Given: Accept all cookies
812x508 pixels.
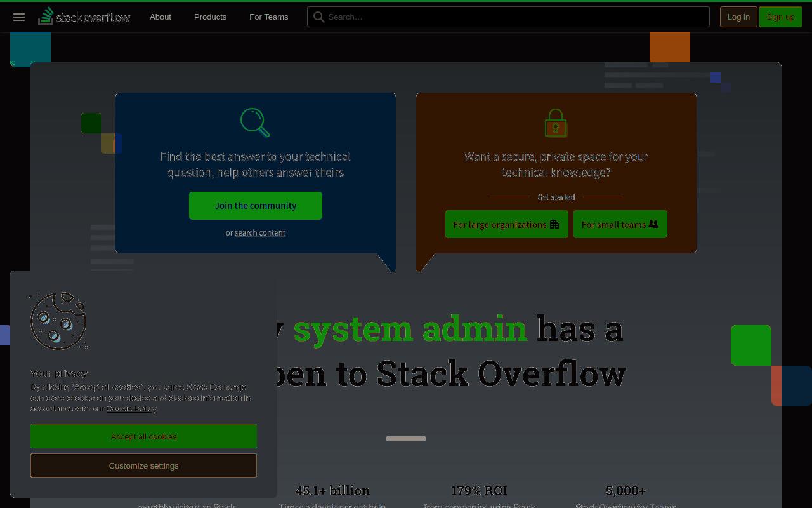Looking at the screenshot, I should point(143,436).
